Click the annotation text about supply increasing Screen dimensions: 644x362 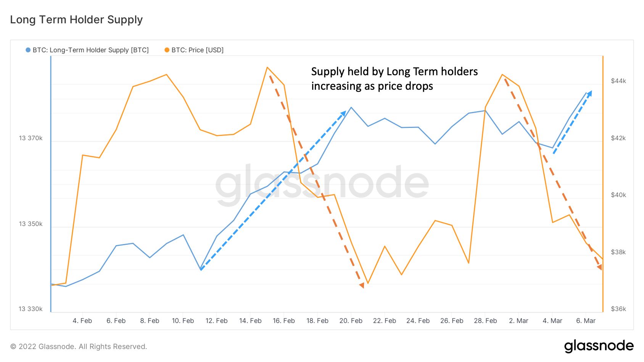[x=394, y=79]
